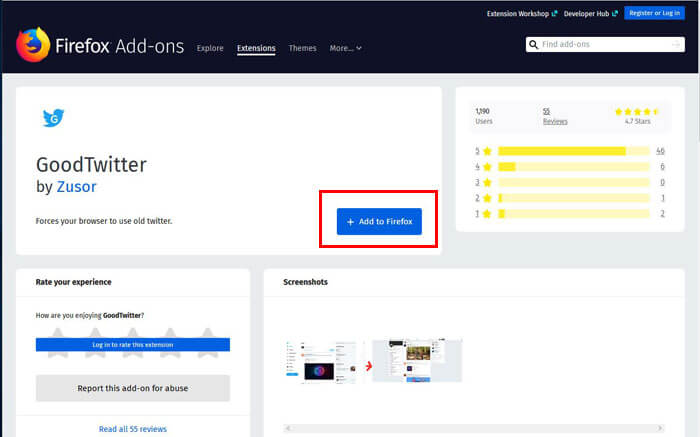This screenshot has height=437, width=700.
Task: Click 'Forces your browser to use old twitter.'
Action: [104, 221]
